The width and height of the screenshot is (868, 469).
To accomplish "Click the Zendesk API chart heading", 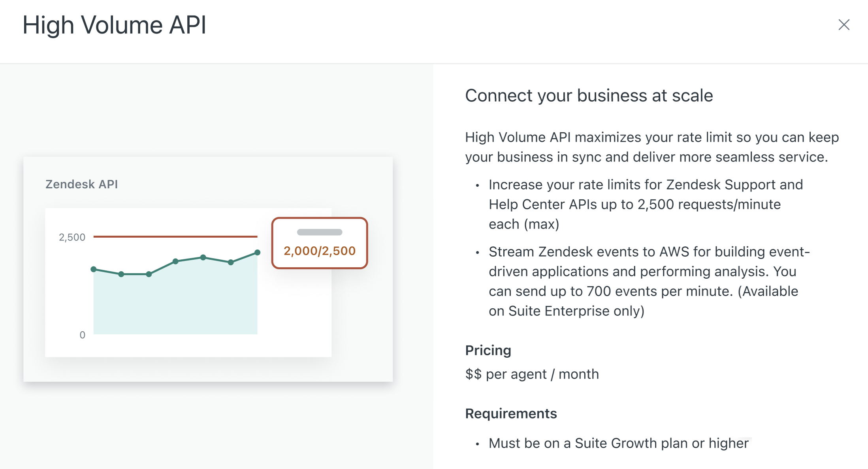I will click(x=81, y=184).
